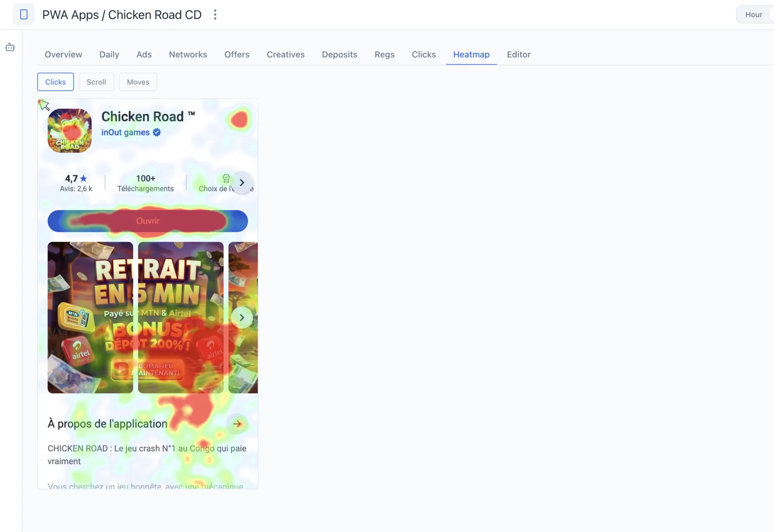
Task: Click the chevron arrow in the ratings row
Action: coord(242,183)
